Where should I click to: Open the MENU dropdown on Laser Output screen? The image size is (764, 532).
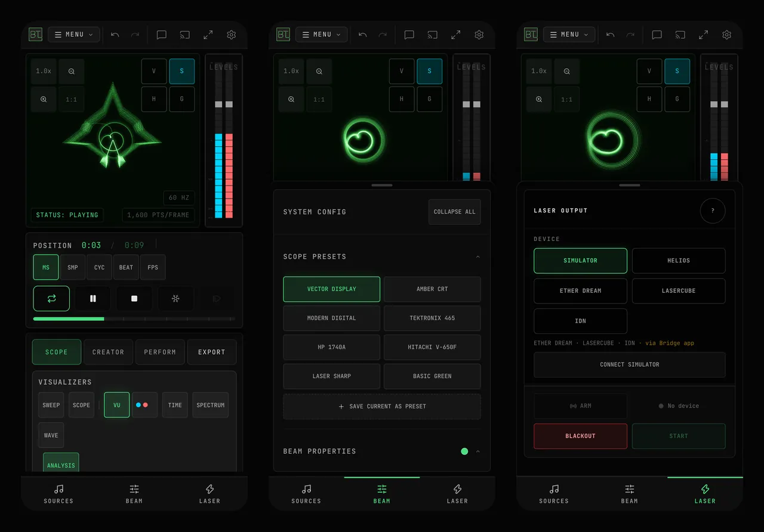[x=569, y=35]
